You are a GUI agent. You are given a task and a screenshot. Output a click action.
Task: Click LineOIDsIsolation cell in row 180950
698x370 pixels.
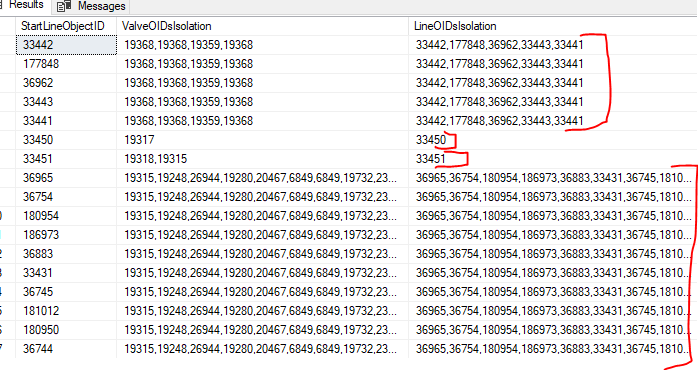click(x=553, y=330)
